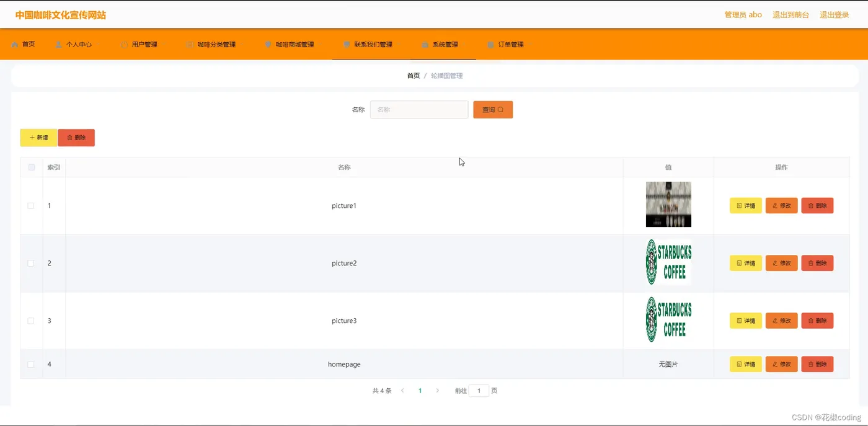Toggle the select-all checkbox in table header
Screen dimensions: 868x426
[32, 167]
